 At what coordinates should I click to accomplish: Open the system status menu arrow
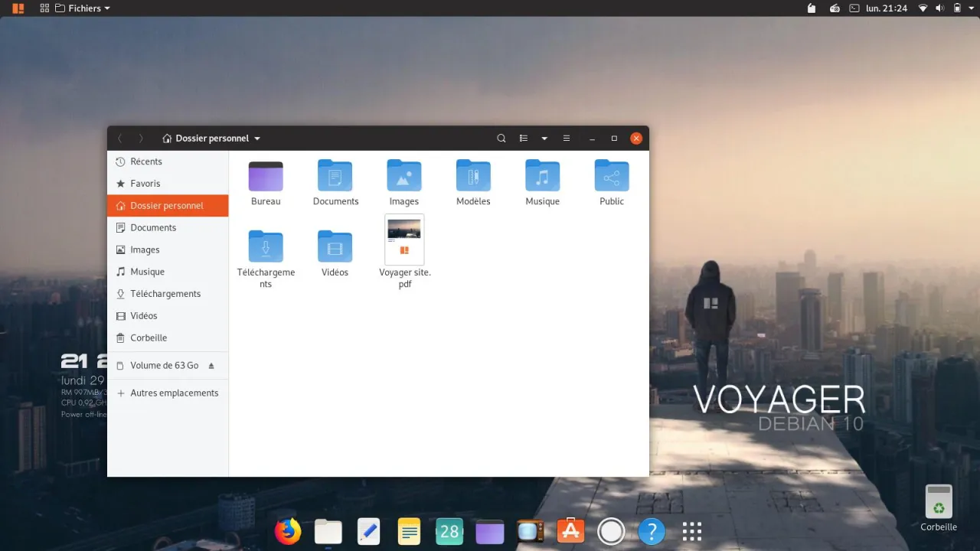(x=971, y=8)
